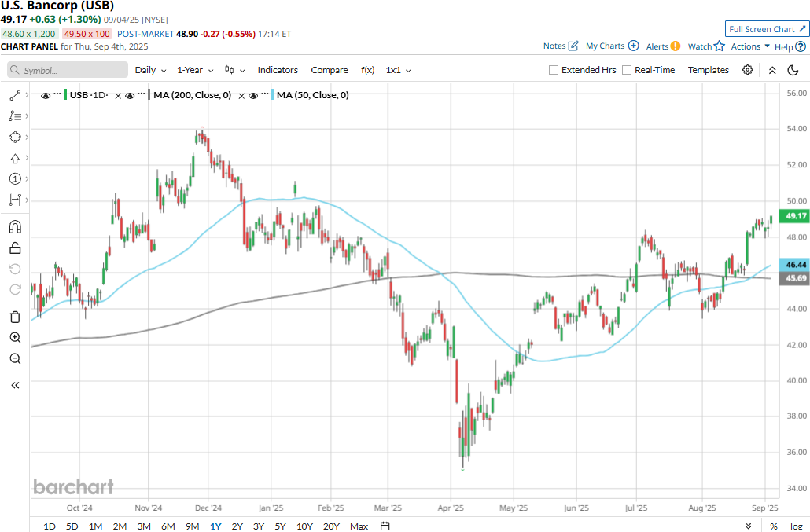Screen dimensions: 810x532
Task: Delete drawings with the trash icon
Action: (15, 317)
